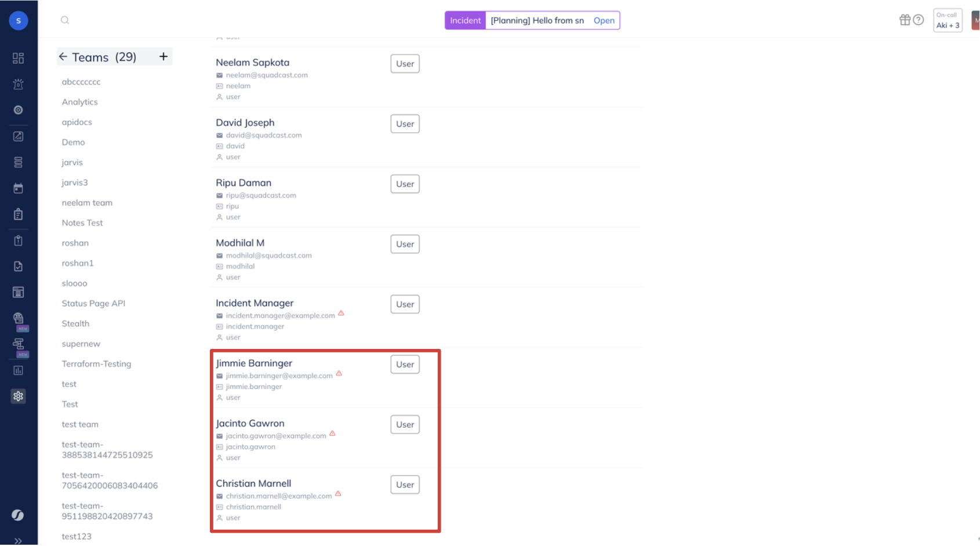
Task: Click the purple Incident badge
Action: click(465, 21)
